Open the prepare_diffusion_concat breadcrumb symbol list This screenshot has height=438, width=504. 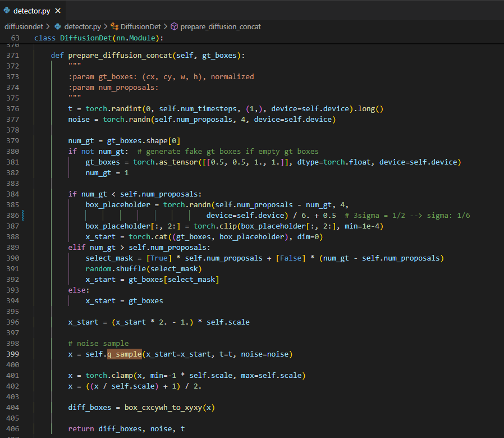point(220,26)
